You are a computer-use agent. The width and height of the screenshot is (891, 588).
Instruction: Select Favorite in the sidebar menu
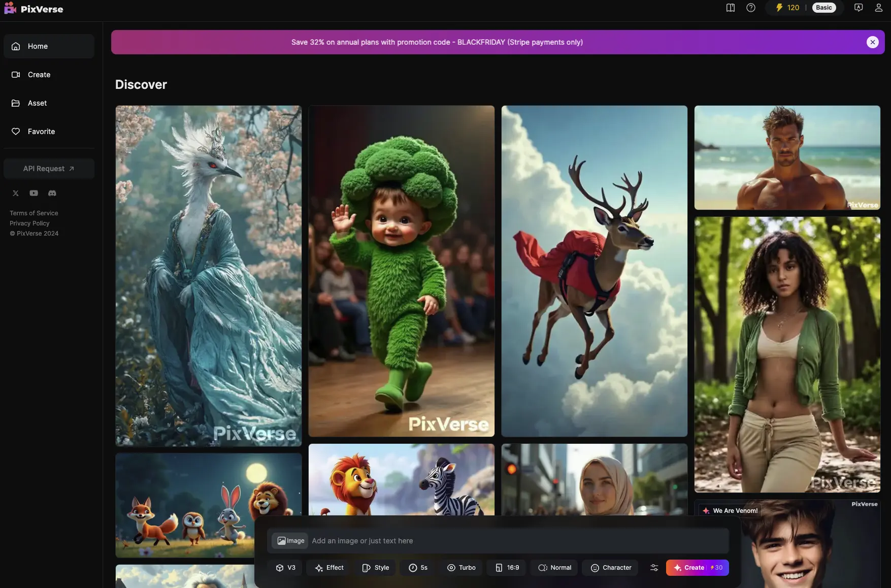(41, 132)
